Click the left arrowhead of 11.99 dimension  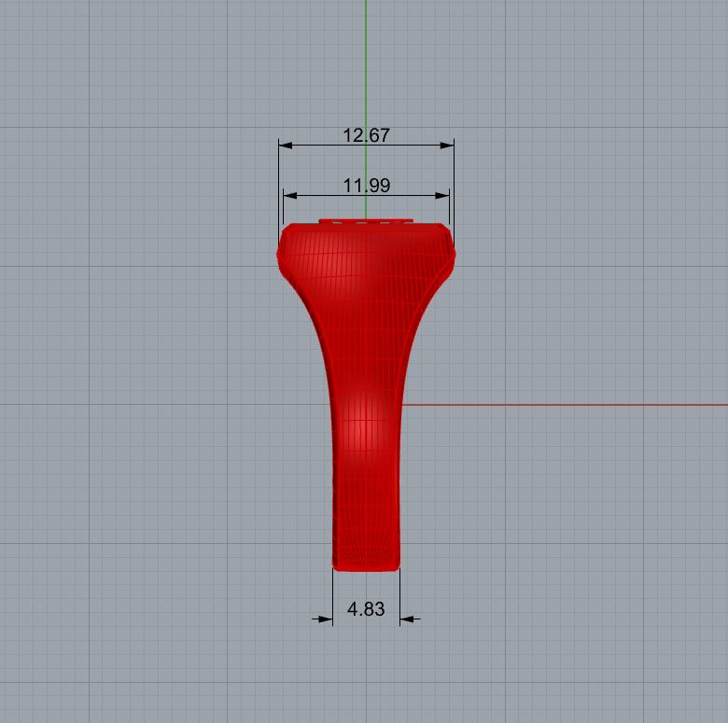(289, 195)
